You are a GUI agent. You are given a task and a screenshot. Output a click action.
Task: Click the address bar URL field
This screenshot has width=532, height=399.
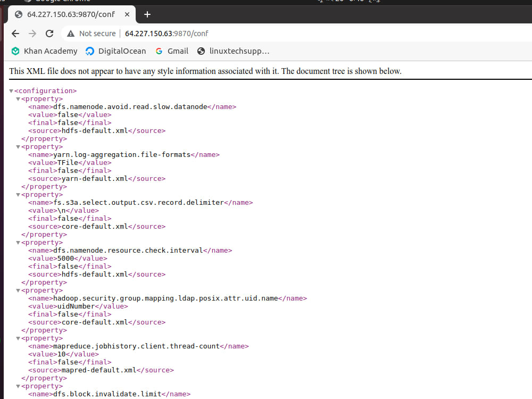point(167,34)
